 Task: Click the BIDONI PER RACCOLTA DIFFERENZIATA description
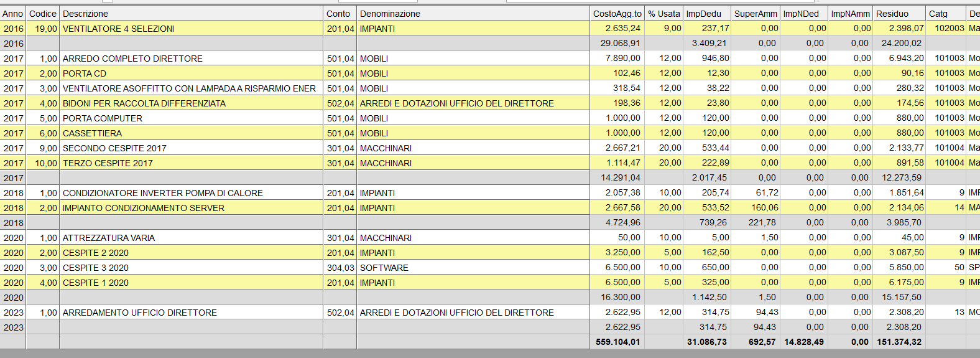tap(144, 103)
